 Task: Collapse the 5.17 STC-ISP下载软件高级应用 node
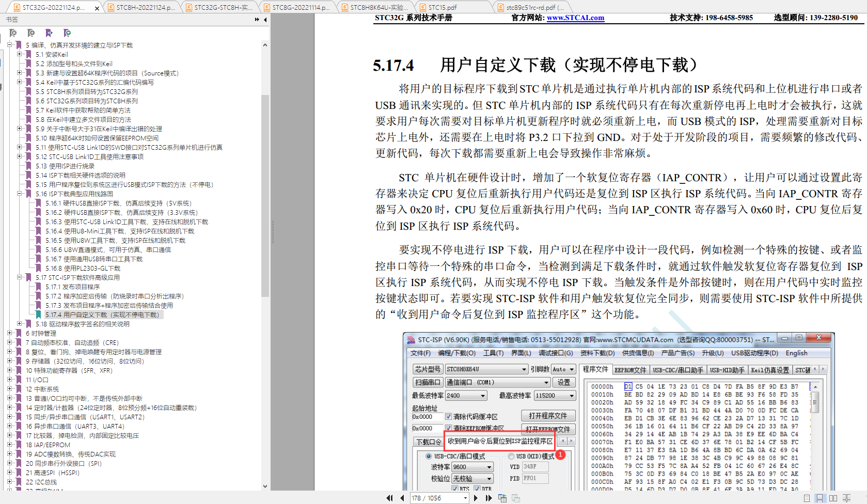tap(19, 277)
